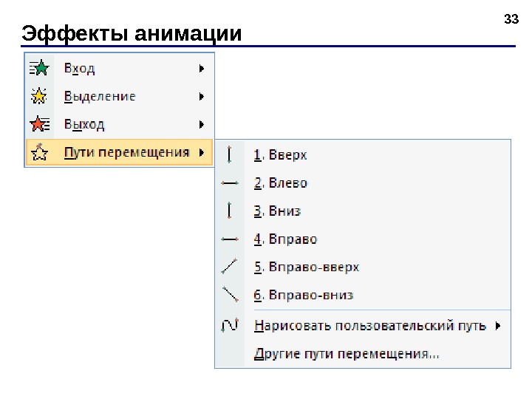
Task: Click the custom path curve icon
Action: point(230,325)
